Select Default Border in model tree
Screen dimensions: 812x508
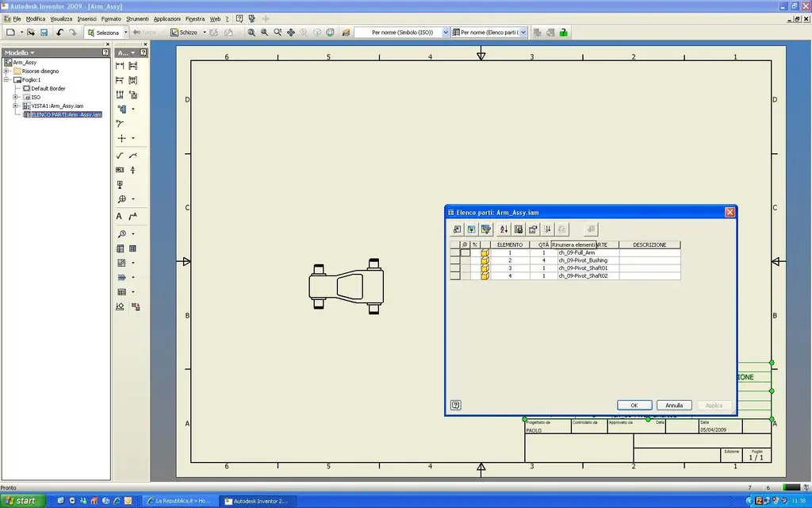48,89
